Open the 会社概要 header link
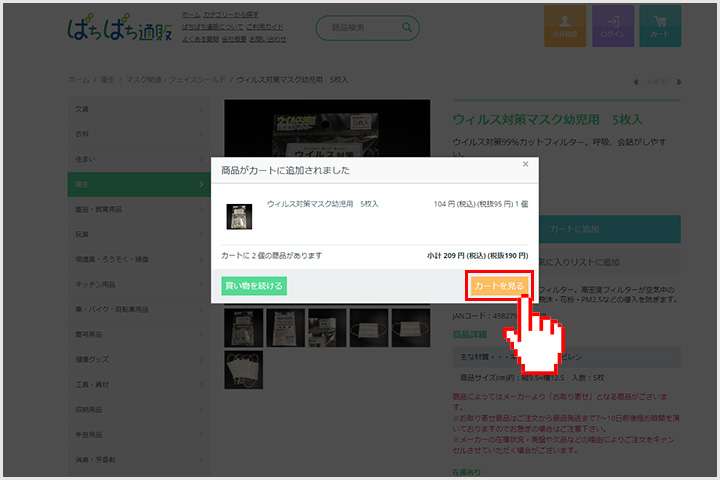Viewport: 720px width, 480px height. pos(234,39)
